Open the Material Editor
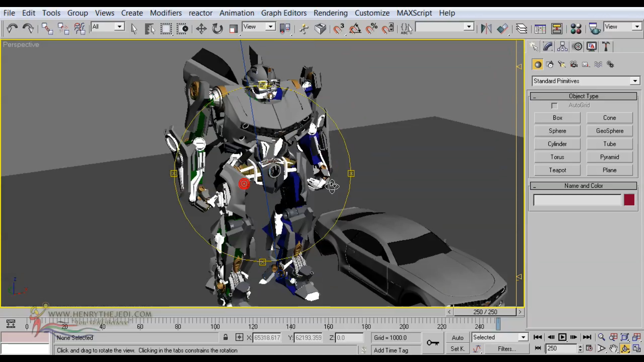The width and height of the screenshot is (644, 362). coord(576,29)
